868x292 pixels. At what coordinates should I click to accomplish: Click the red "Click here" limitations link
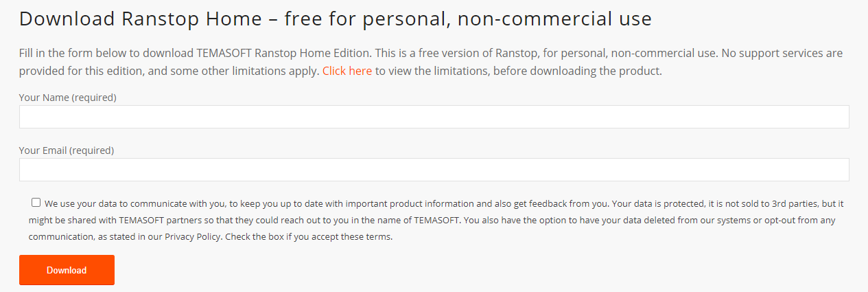coord(347,71)
